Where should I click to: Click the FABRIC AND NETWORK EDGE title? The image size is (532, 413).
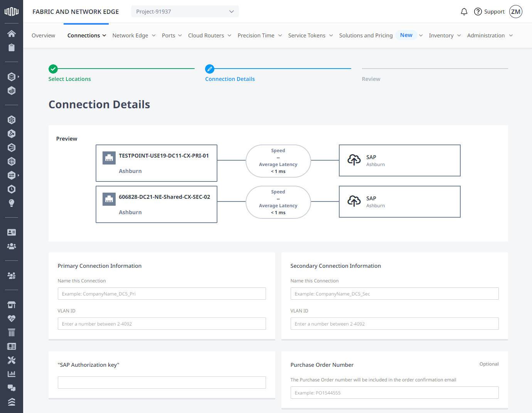(x=76, y=12)
